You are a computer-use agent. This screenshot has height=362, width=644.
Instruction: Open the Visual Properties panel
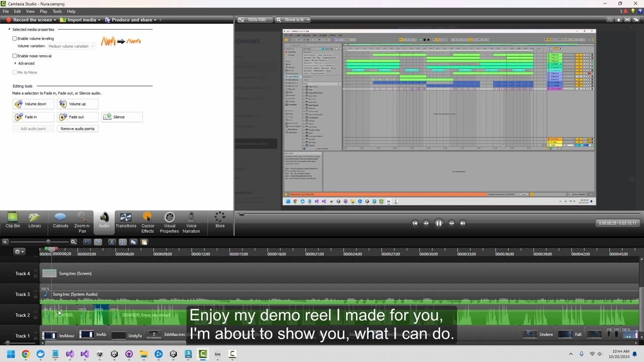pos(169,222)
